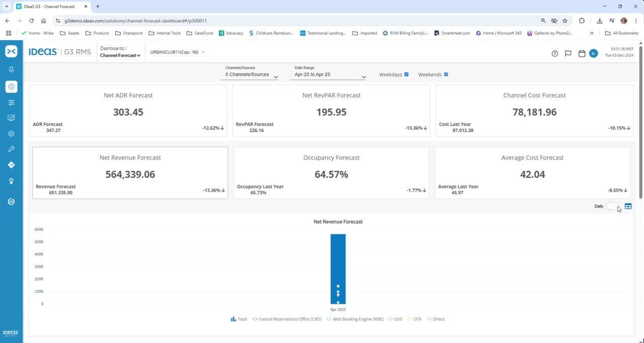This screenshot has width=644, height=343.
Task: Open the Smartsheet.com bookmark
Action: pos(452,33)
